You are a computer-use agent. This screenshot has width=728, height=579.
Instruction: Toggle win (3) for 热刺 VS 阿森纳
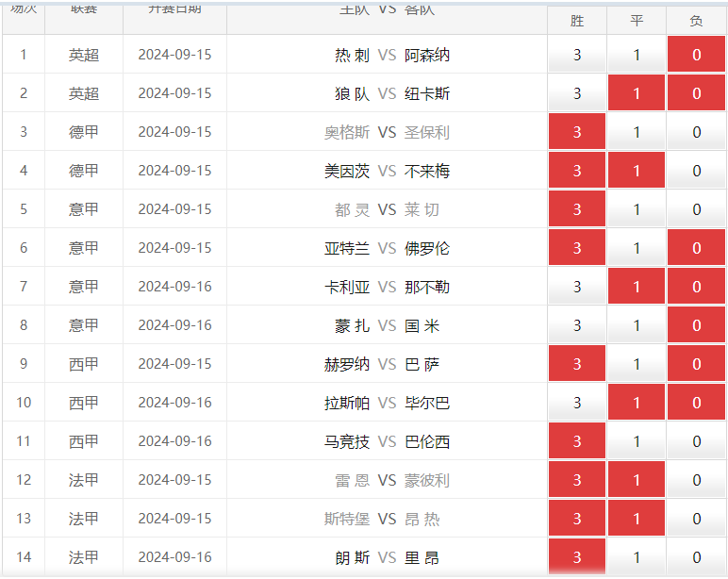577,55
